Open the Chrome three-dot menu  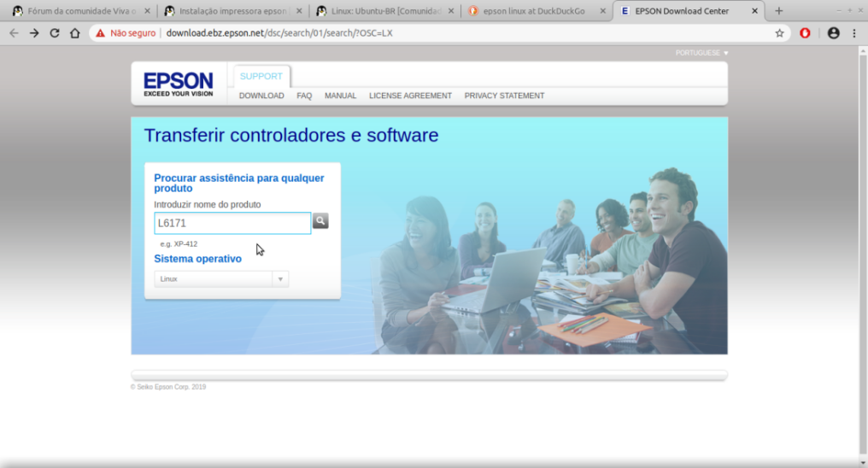pos(854,33)
